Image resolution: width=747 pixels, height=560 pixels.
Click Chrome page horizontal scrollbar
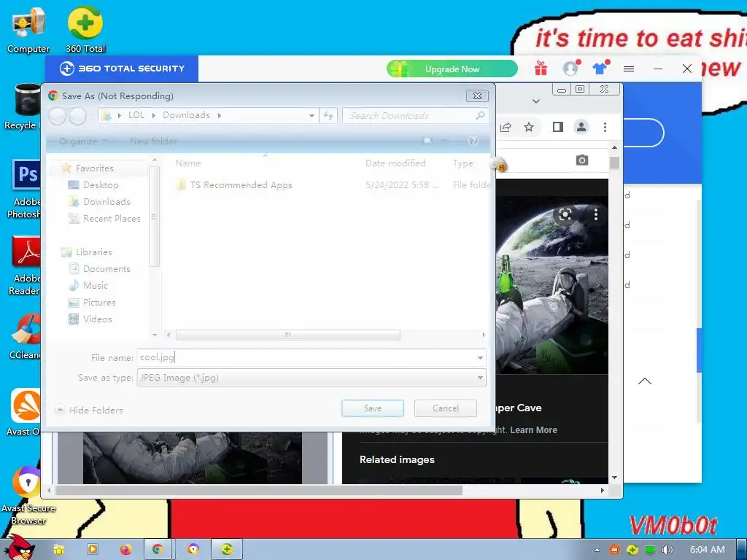point(259,490)
